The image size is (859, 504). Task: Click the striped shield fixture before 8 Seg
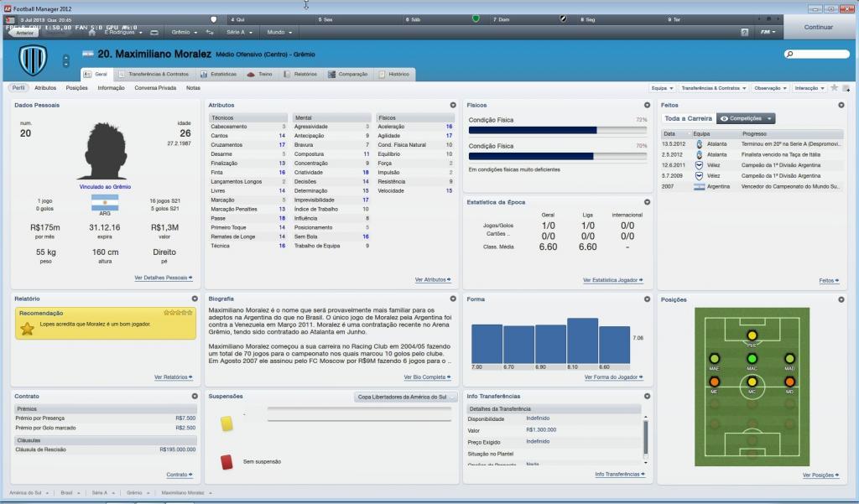click(563, 19)
